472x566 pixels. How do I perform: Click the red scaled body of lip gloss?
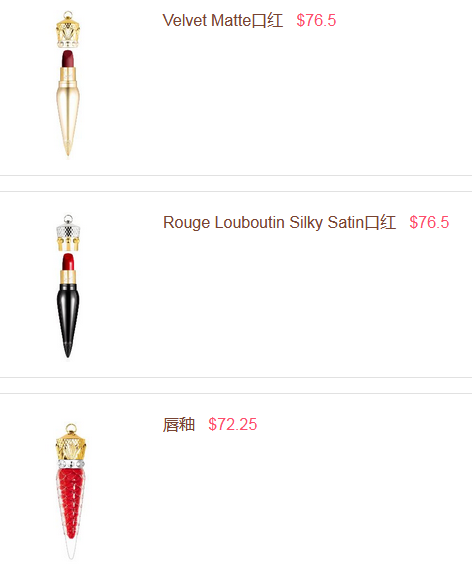tap(71, 504)
